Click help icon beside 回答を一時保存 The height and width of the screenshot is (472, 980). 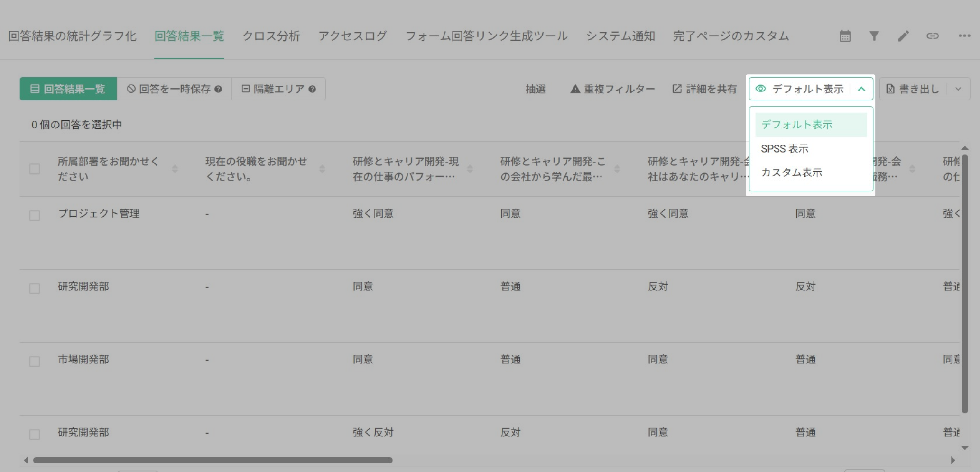tap(218, 89)
